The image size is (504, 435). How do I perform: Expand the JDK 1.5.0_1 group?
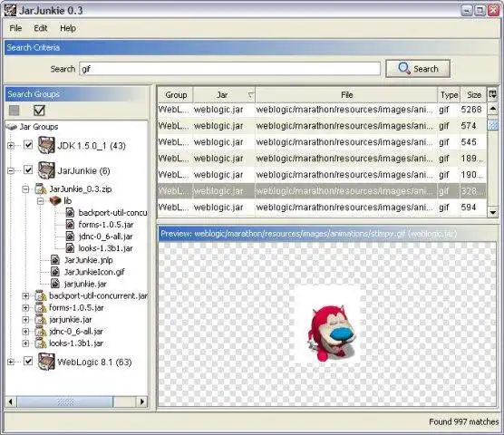(11, 146)
